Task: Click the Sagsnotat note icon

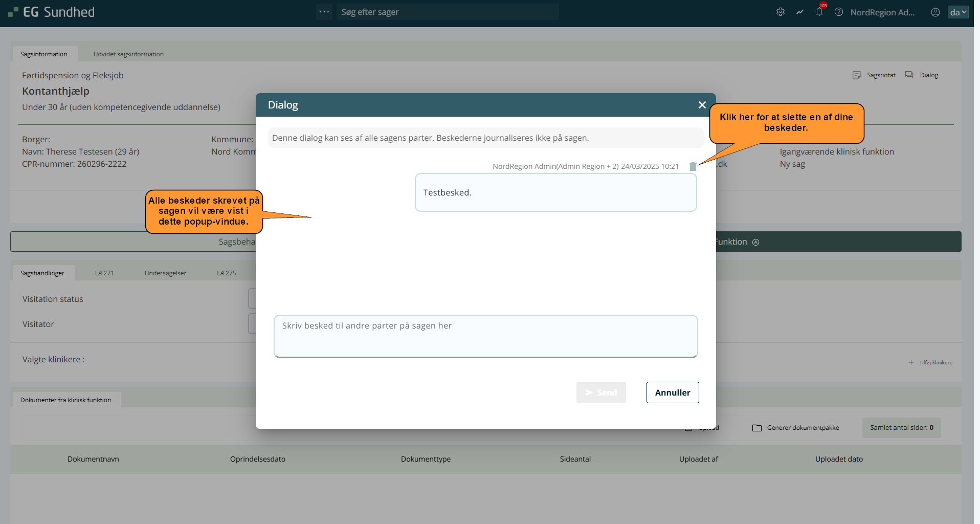Action: (857, 75)
